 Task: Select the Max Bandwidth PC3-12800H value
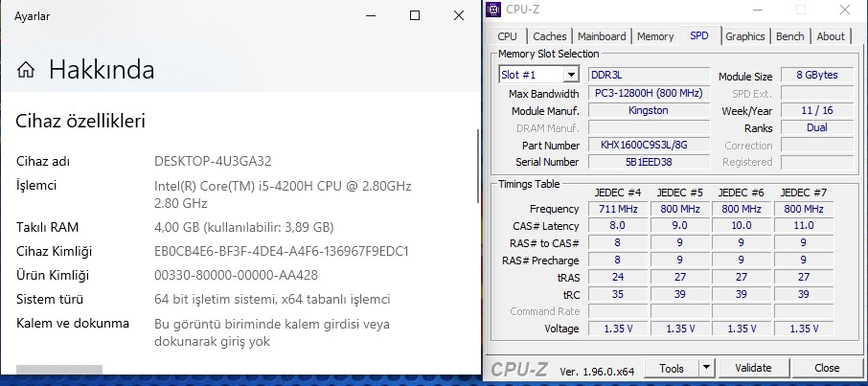[x=649, y=93]
